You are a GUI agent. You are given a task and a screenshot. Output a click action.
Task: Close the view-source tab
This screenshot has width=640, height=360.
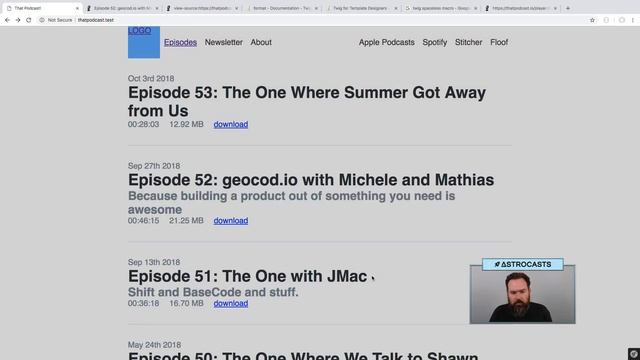coord(236,8)
